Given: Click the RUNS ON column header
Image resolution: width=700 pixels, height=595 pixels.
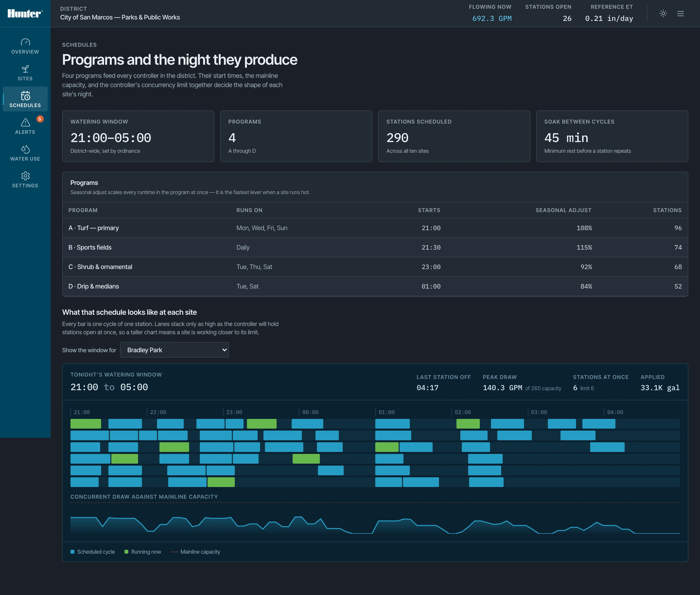Looking at the screenshot, I should point(249,210).
